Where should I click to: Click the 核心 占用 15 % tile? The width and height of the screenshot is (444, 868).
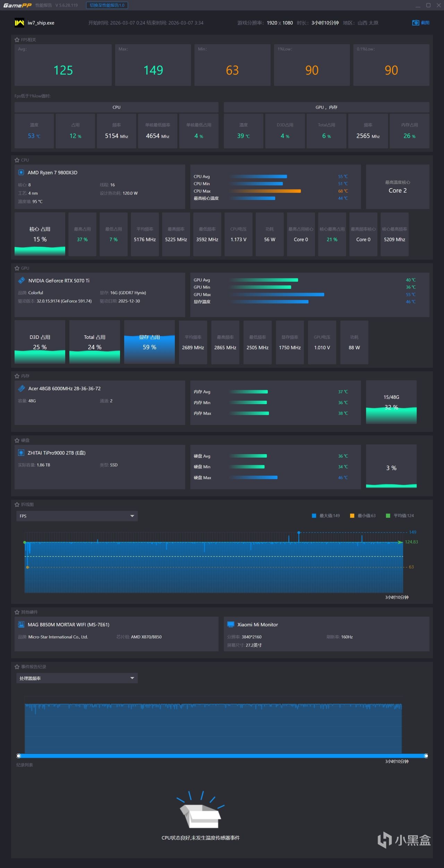(x=40, y=234)
